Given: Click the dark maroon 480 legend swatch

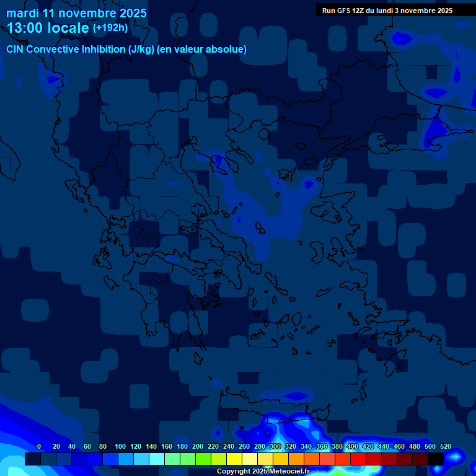Looking at the screenshot, I should 420,459.
